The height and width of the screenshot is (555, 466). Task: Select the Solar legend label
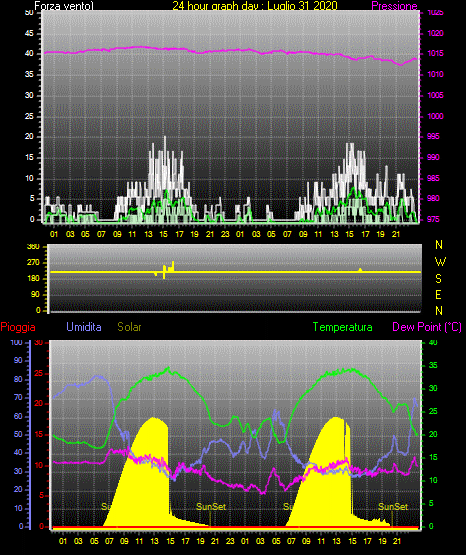130,327
